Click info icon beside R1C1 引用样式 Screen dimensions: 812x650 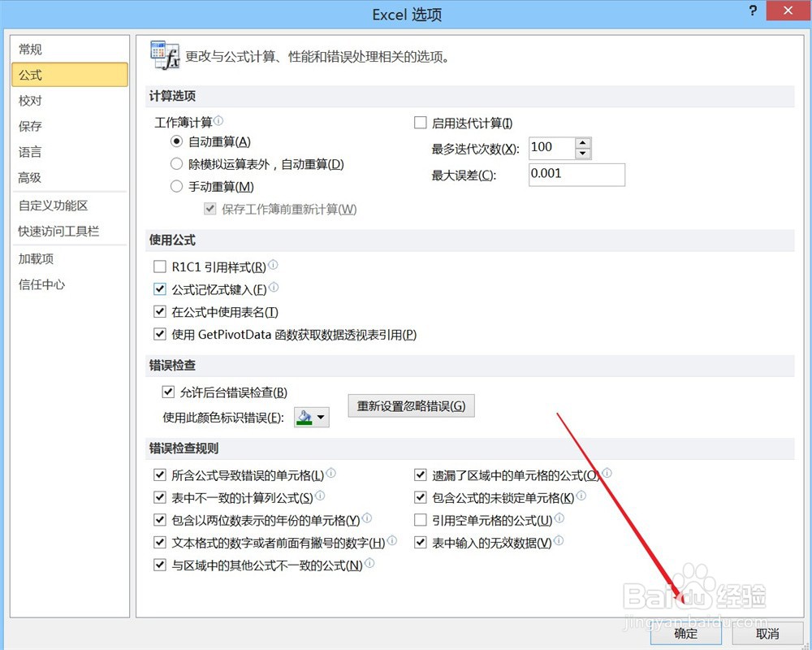(273, 265)
